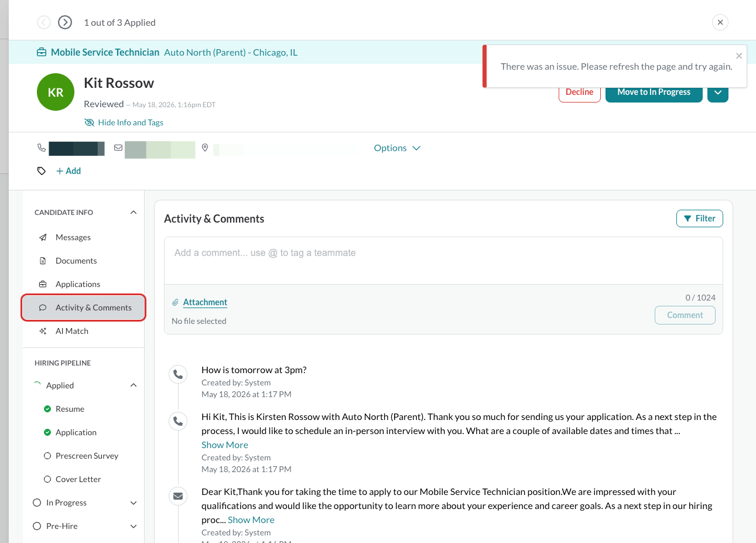756x543 pixels.
Task: Click the Applications briefcase icon in sidebar
Action: [x=43, y=284]
